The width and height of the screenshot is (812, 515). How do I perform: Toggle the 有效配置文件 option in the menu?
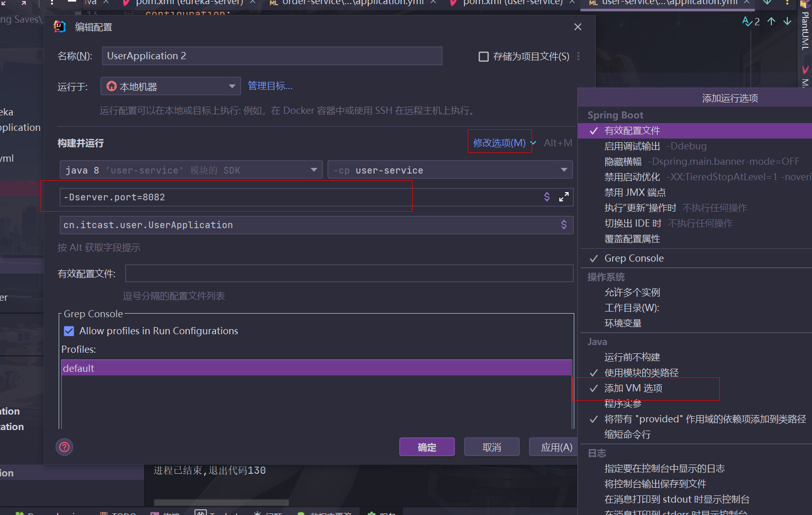(695, 131)
